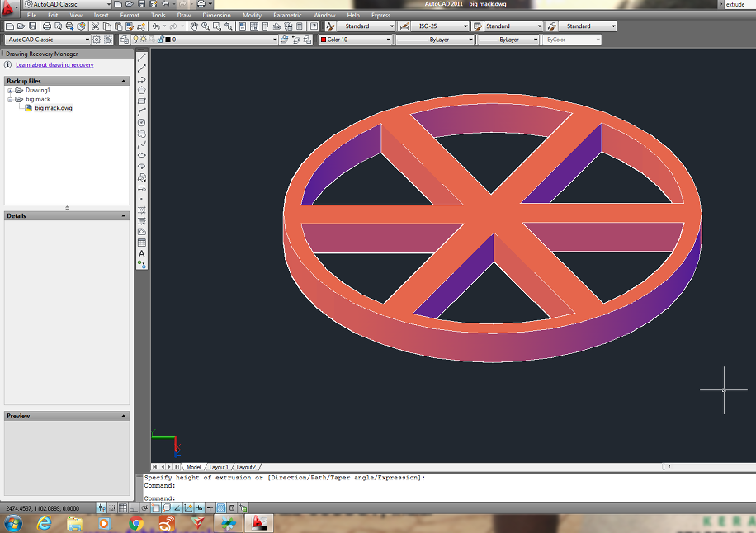Open Google Chrome from the taskbar
This screenshot has width=756, height=533.
click(x=136, y=523)
